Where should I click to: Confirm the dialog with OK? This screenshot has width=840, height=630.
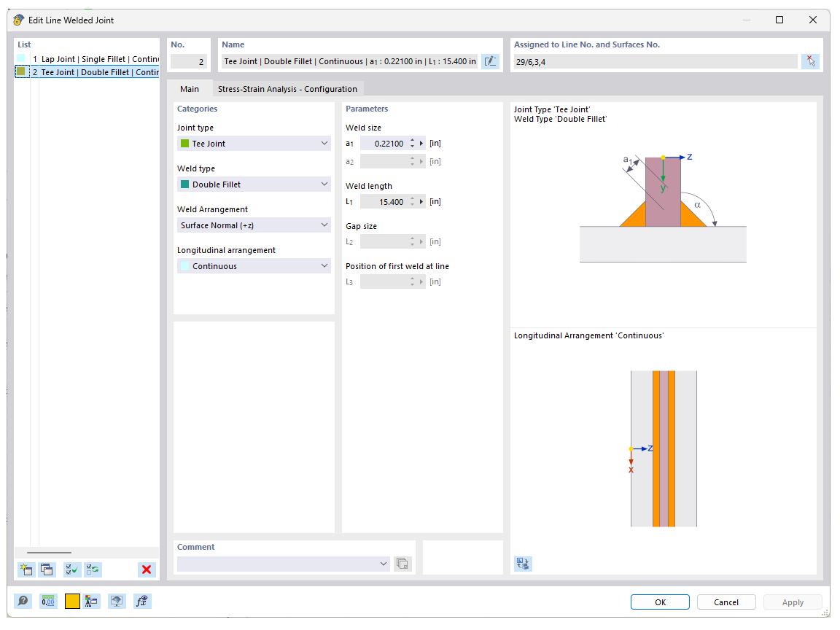pos(660,602)
